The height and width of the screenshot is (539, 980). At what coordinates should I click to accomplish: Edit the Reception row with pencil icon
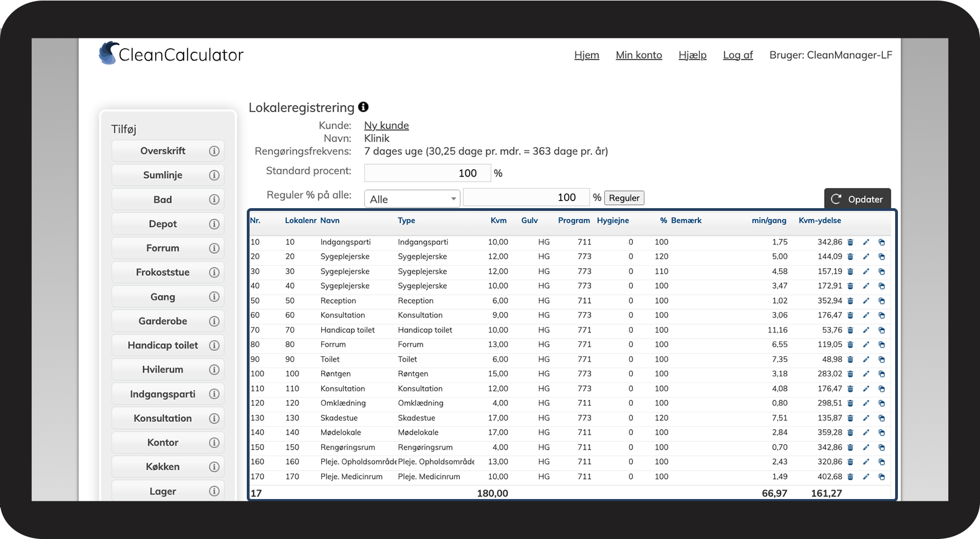[866, 301]
